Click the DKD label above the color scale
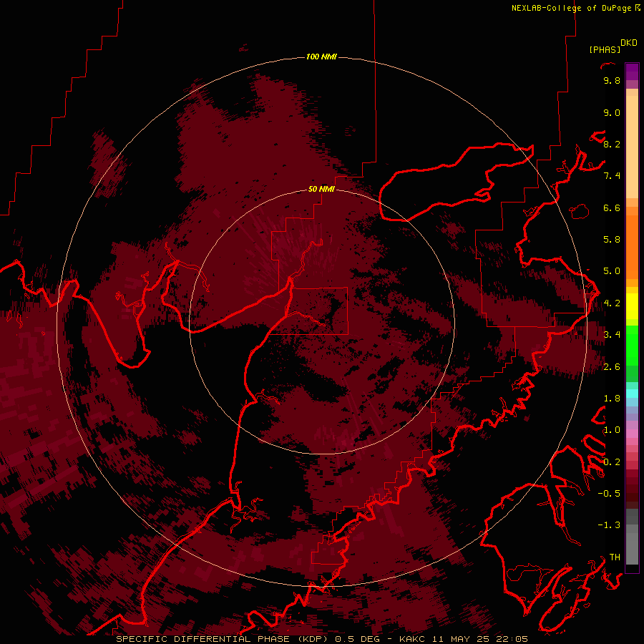Viewport: 644px width, 644px height. point(629,43)
